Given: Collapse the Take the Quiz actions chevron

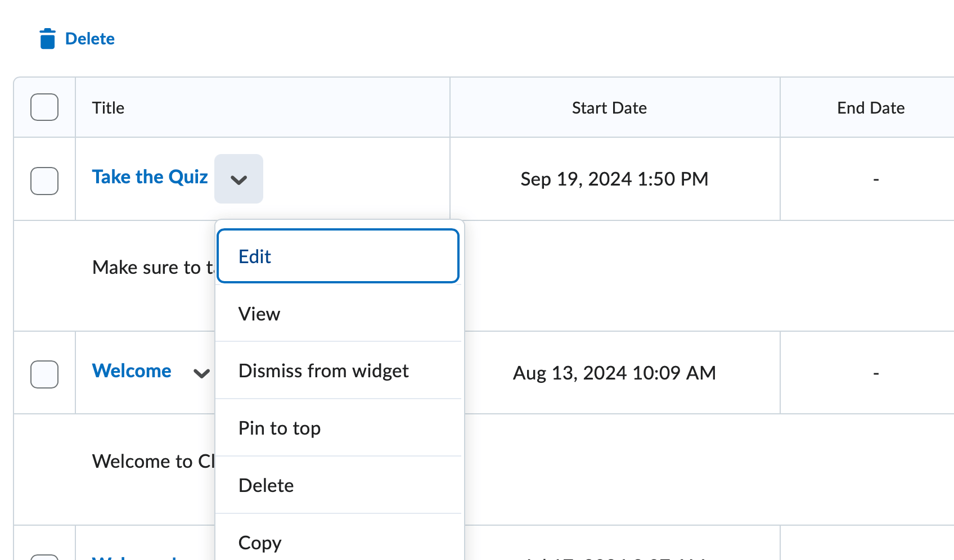Looking at the screenshot, I should tap(238, 179).
